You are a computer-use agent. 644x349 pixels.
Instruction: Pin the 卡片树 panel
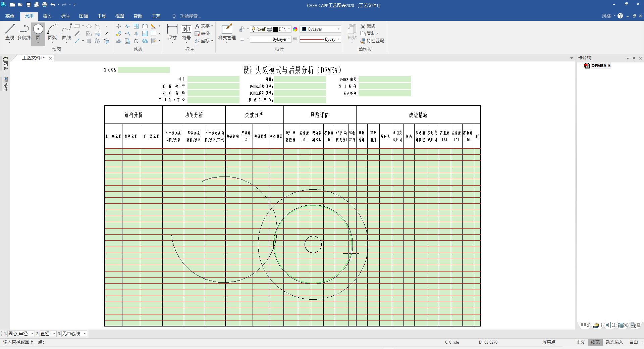(x=634, y=58)
